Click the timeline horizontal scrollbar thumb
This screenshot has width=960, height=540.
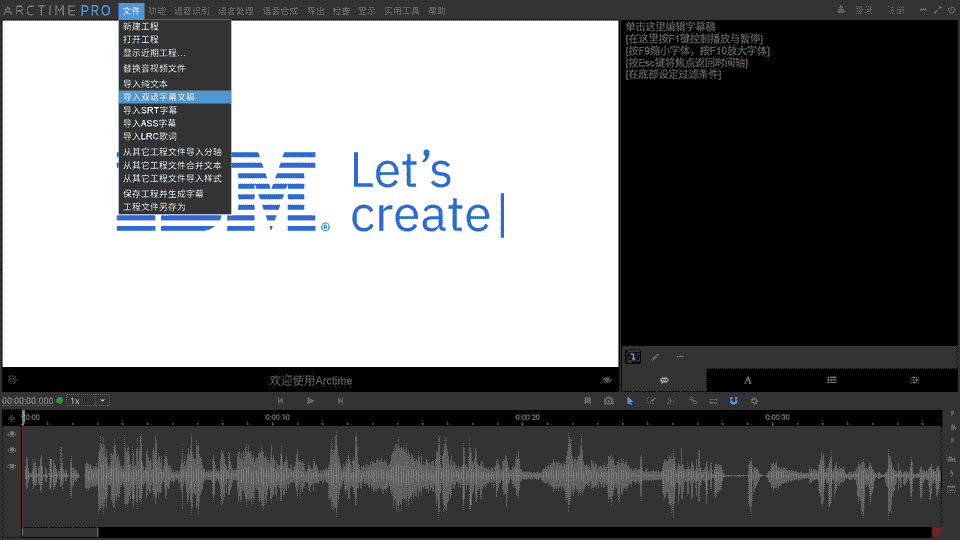pyautogui.click(x=60, y=532)
